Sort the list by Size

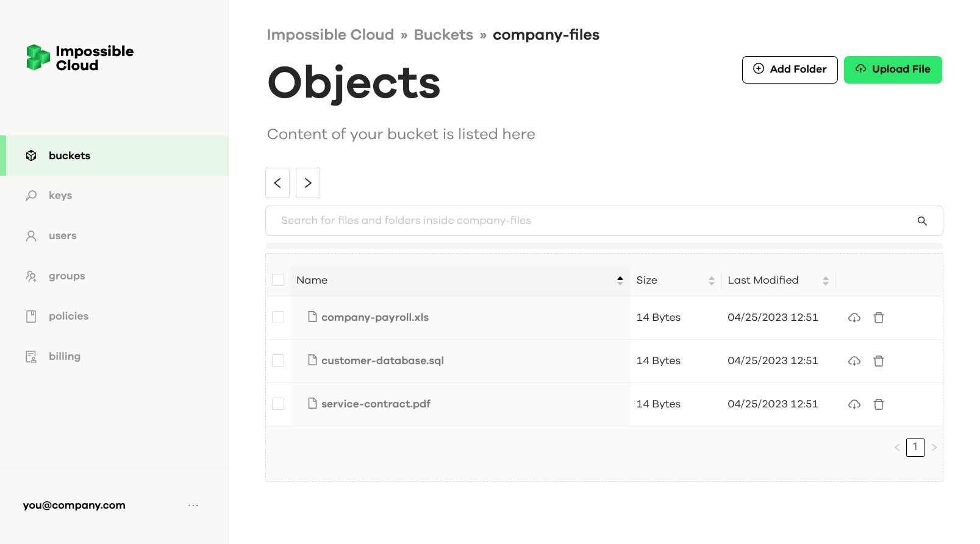tap(711, 281)
